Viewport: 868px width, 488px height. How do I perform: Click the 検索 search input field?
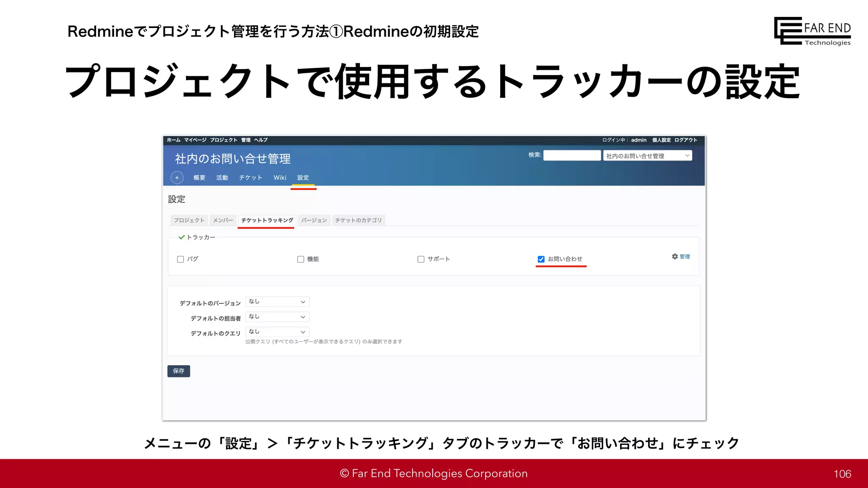tap(572, 155)
